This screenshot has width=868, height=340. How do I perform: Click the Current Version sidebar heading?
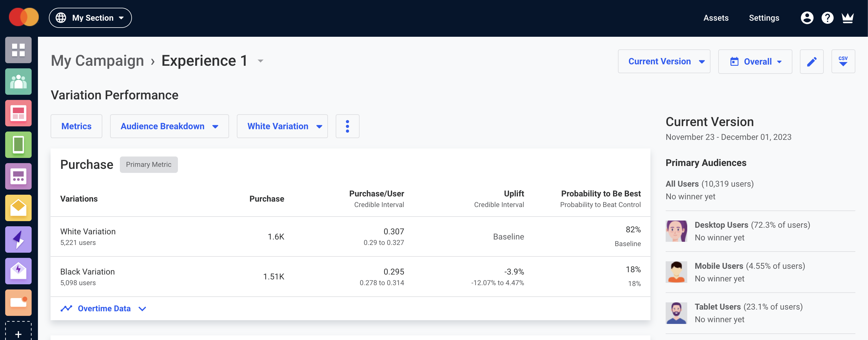coord(710,122)
